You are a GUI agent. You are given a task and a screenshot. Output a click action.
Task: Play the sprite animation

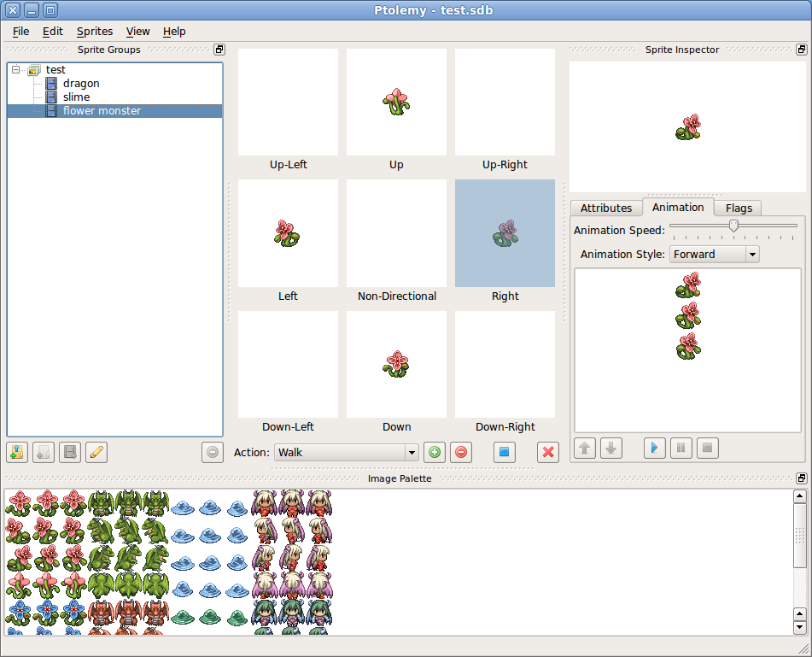click(655, 448)
